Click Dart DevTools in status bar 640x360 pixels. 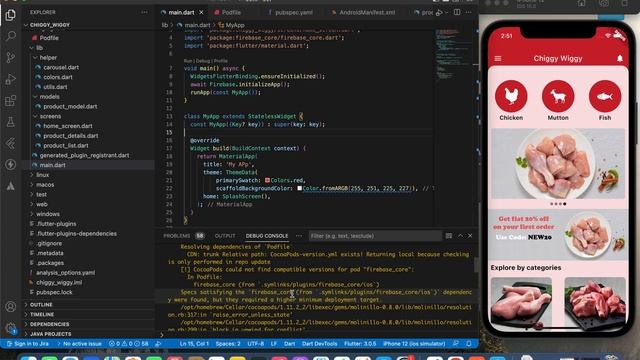pos(320,344)
